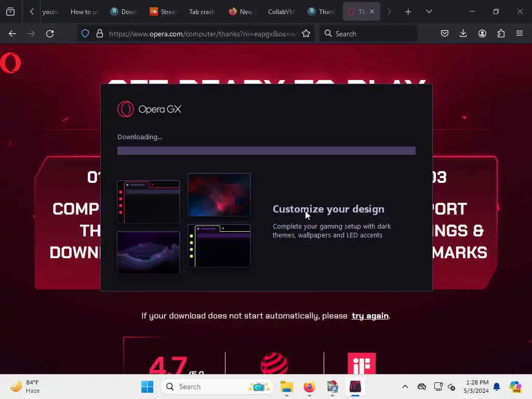This screenshot has height=399, width=532.
Task: Switch to the 'How to u' tab
Action: click(x=84, y=12)
